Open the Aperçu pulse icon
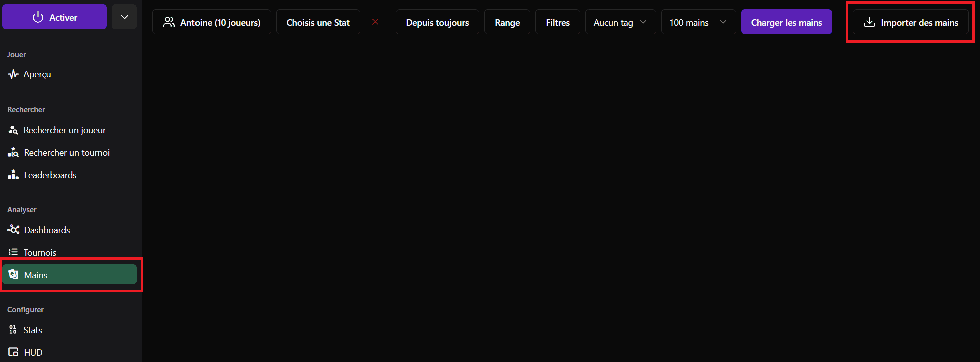The width and height of the screenshot is (980, 362). click(13, 74)
